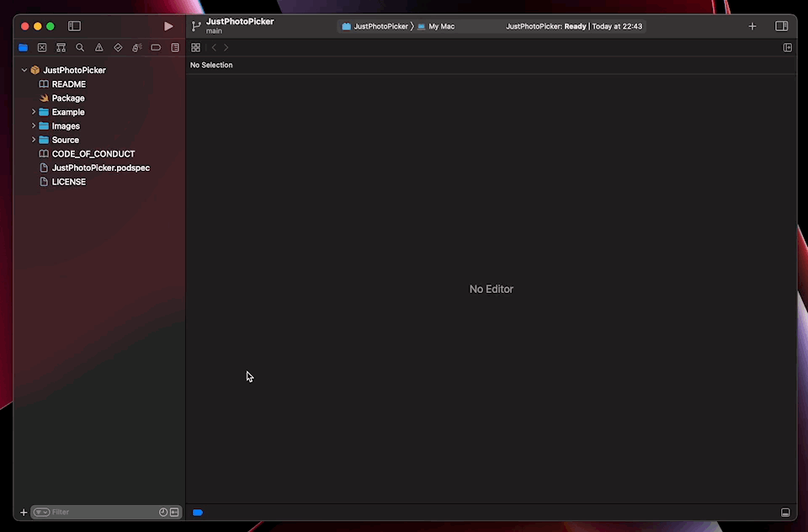Open the Library with plus button
The image size is (808, 532).
(752, 26)
